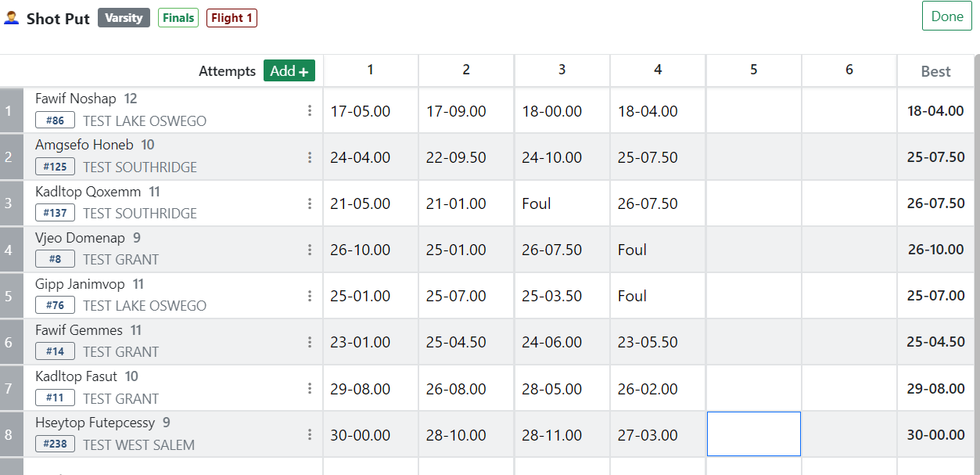Open row options for Hseytop Futepcessy
The image size is (980, 475).
[x=310, y=434]
